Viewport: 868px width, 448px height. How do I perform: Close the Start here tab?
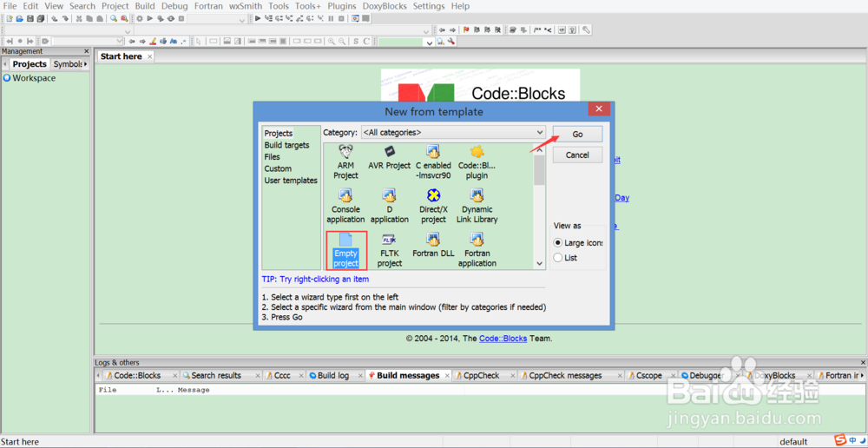point(149,56)
